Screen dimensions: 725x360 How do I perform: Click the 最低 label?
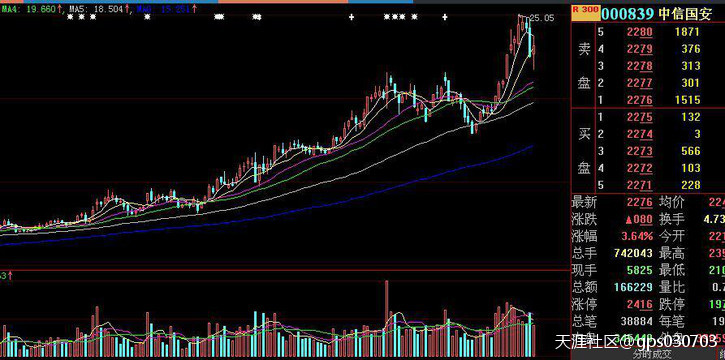coord(671,270)
